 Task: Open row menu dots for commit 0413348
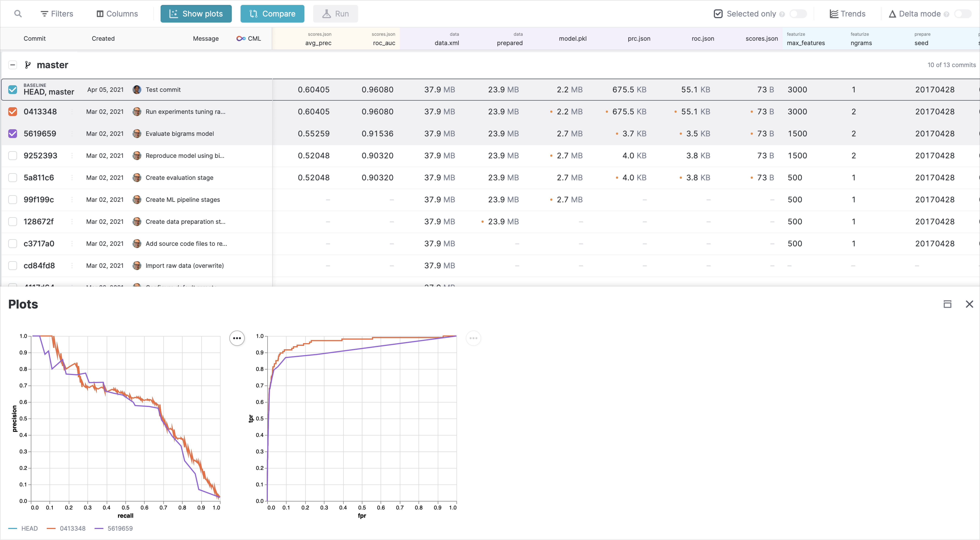click(x=72, y=112)
